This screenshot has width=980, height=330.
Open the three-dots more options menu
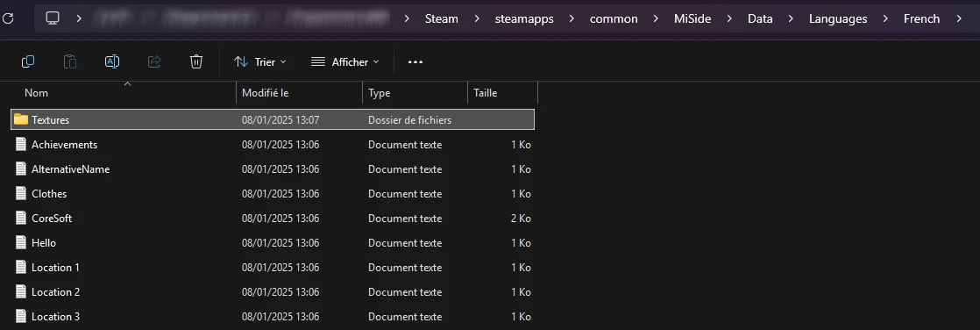point(415,62)
